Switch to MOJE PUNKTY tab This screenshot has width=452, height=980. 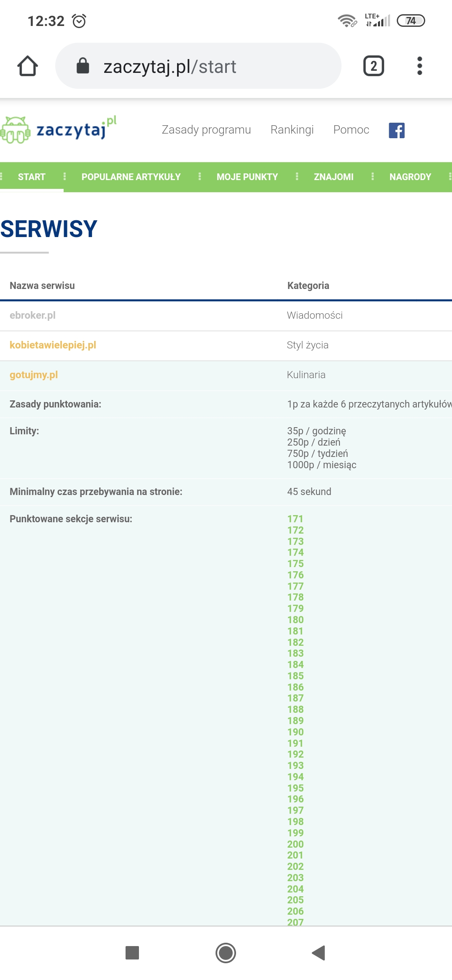click(x=247, y=177)
